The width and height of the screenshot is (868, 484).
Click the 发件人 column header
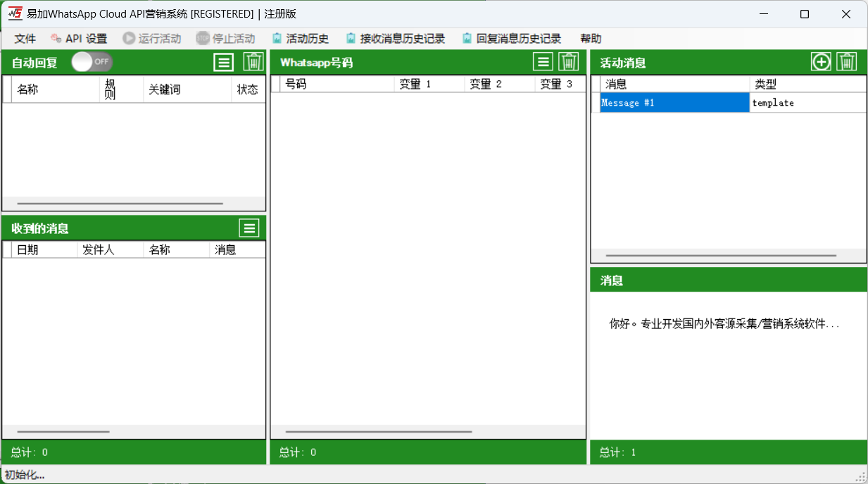point(111,250)
